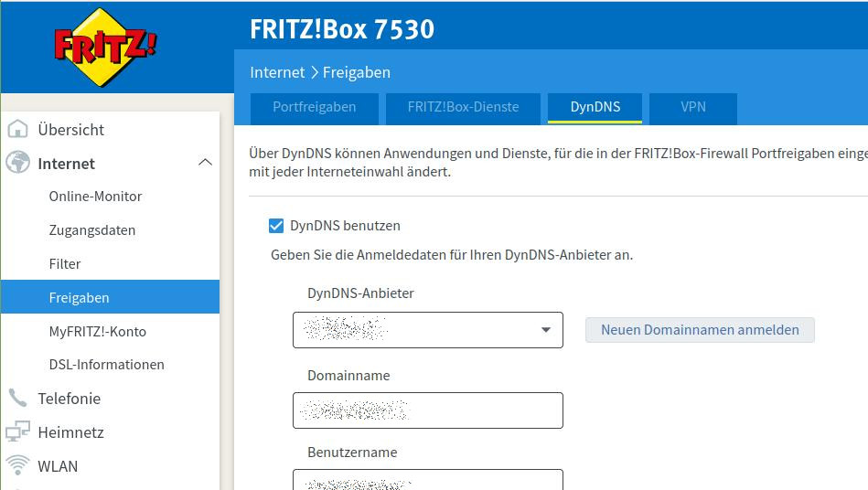Screen dimensions: 868x490
Task: Click the phone icon for Telefonie
Action: point(17,398)
